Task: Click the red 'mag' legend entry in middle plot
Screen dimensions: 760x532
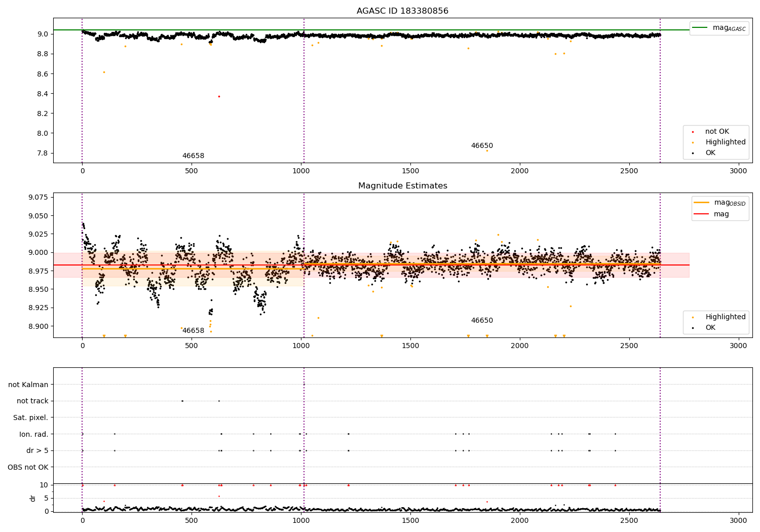Action: tap(712, 214)
